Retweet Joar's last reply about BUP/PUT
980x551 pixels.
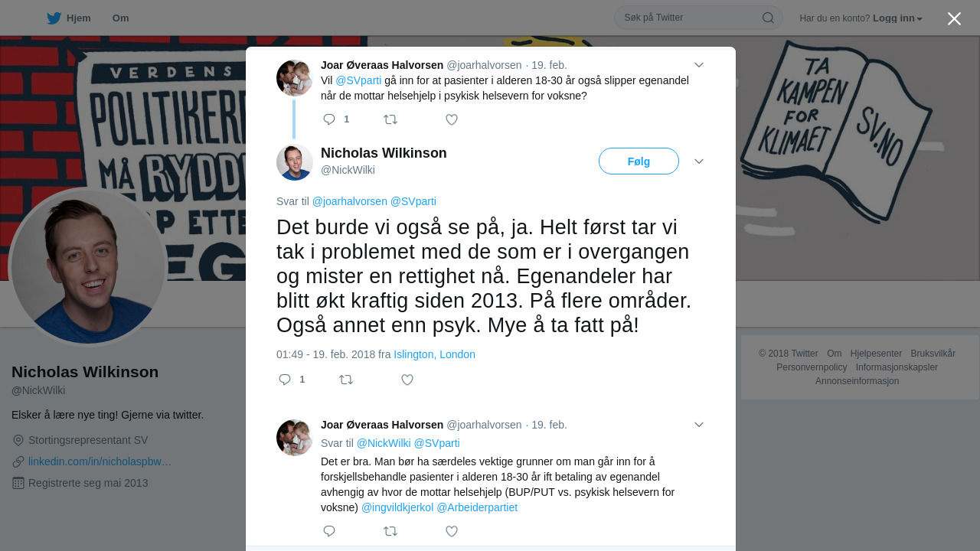390,531
